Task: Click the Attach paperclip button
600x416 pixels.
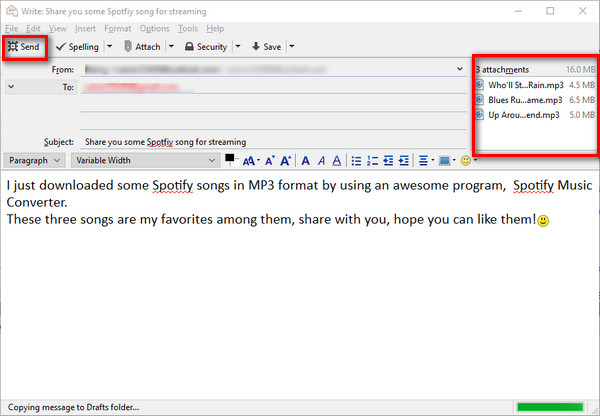Action: point(142,47)
